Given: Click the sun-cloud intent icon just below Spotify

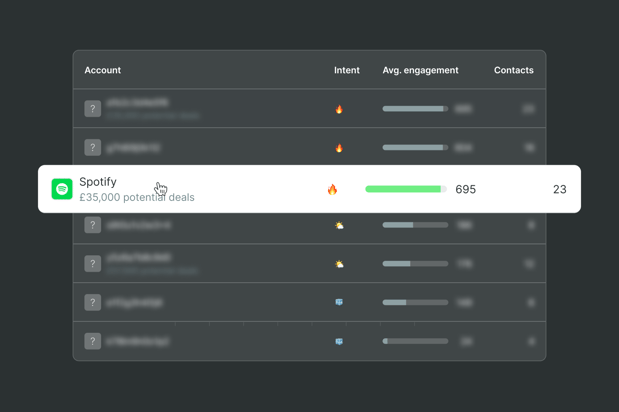Looking at the screenshot, I should (339, 225).
